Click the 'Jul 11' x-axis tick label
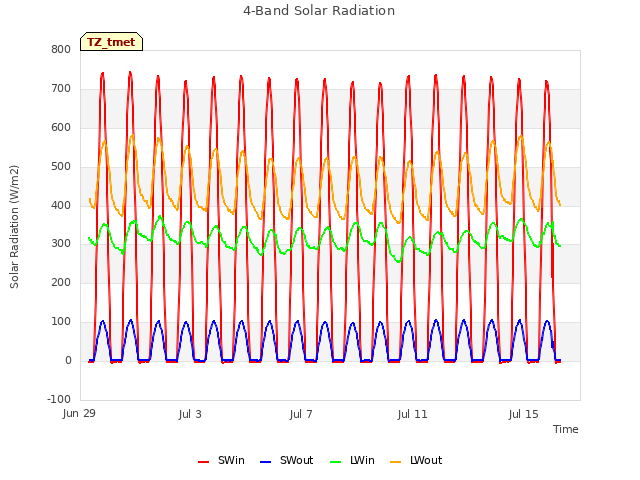Viewport: 640px width, 480px height. pos(412,414)
